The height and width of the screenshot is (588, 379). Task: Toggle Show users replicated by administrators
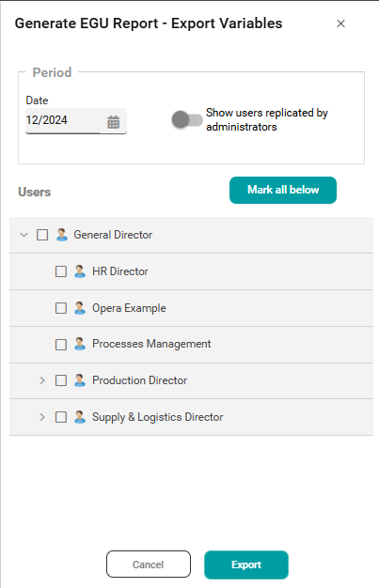tap(187, 120)
